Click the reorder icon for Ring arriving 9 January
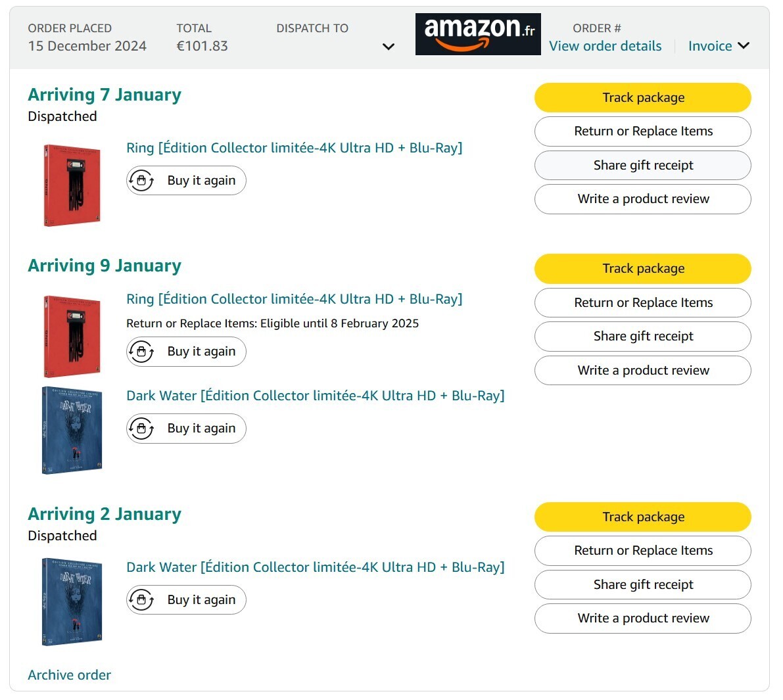This screenshot has height=700, width=783. pos(142,352)
